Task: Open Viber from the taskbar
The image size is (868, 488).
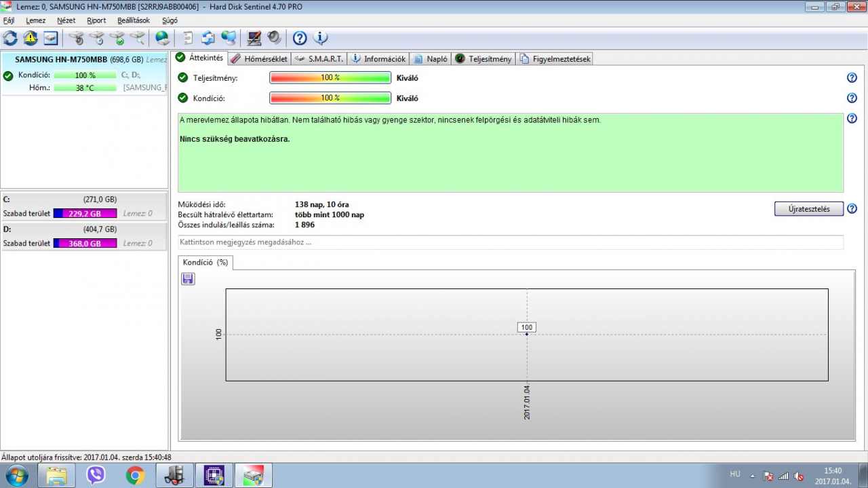Action: coord(96,476)
